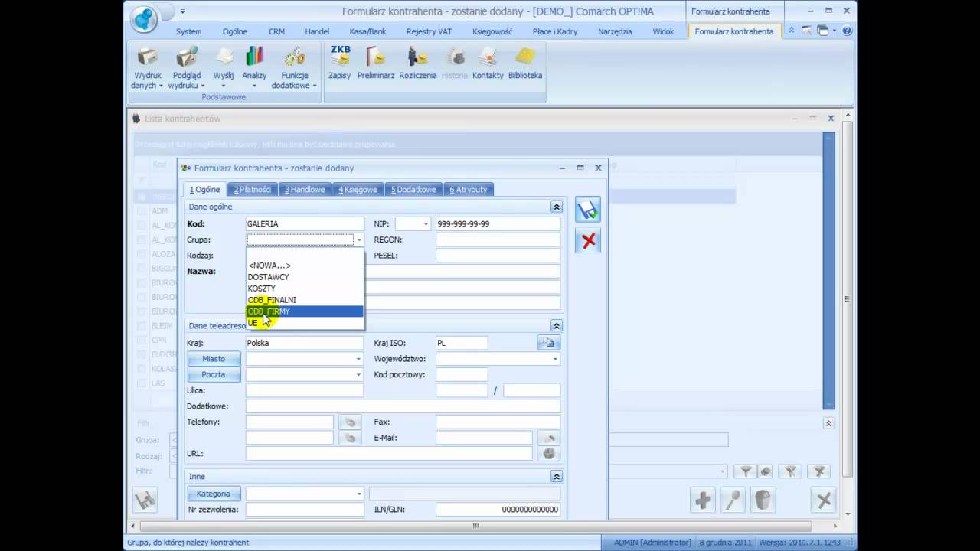Click the magnifier edit icon in Lista kontrahentów
The height and width of the screenshot is (551, 980).
tap(733, 500)
